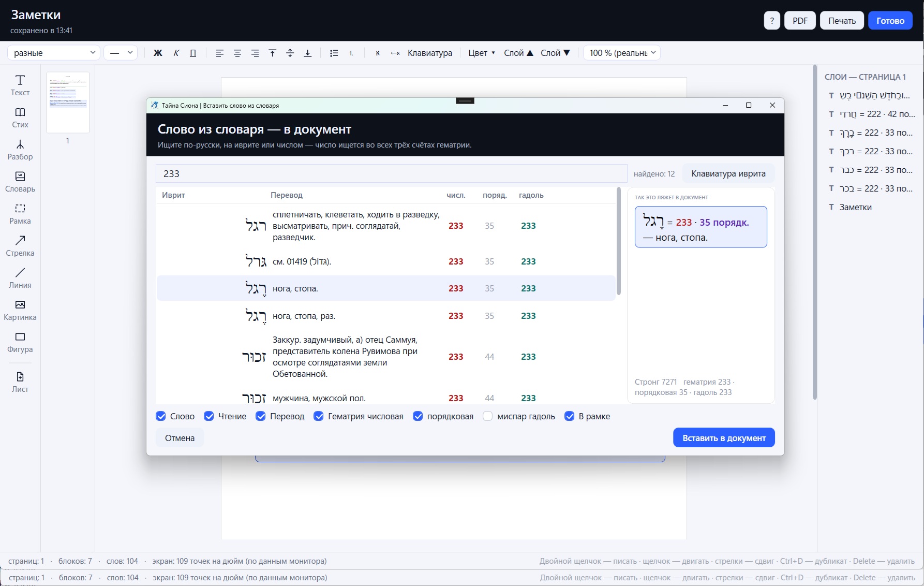924x586 pixels.
Task: Select the Текст tool in sidebar
Action: click(20, 85)
